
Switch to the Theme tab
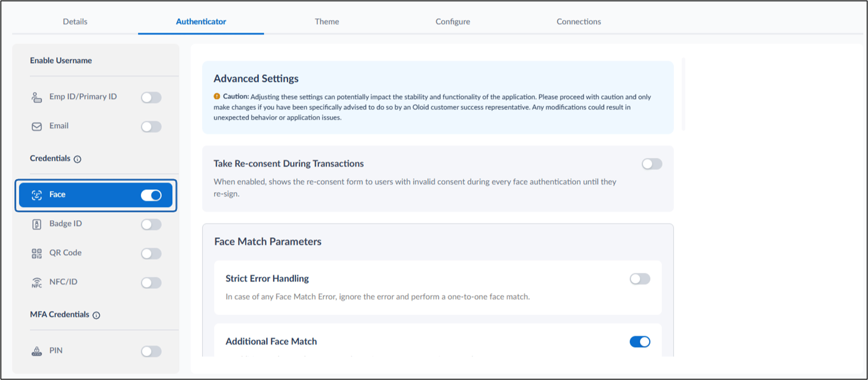point(327,22)
